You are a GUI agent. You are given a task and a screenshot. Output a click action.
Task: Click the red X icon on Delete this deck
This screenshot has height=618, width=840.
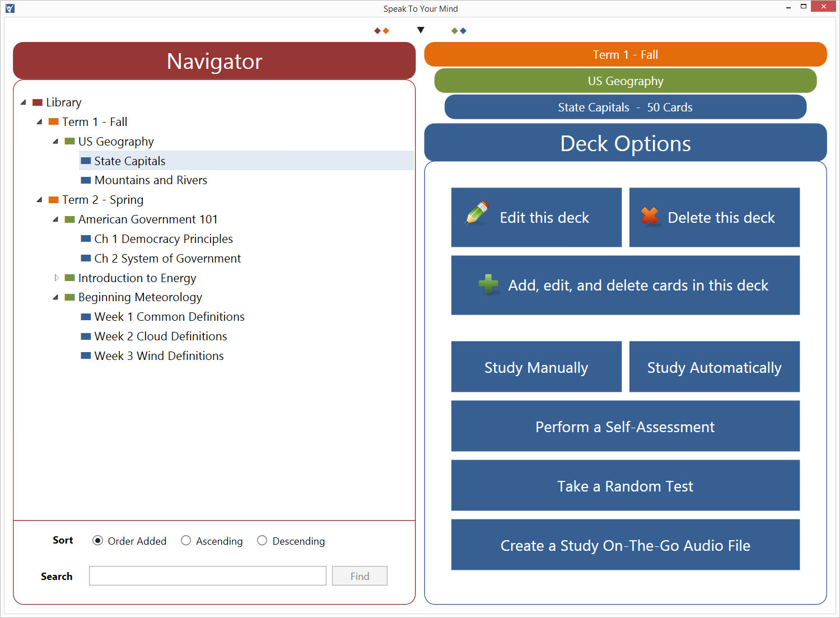650,216
